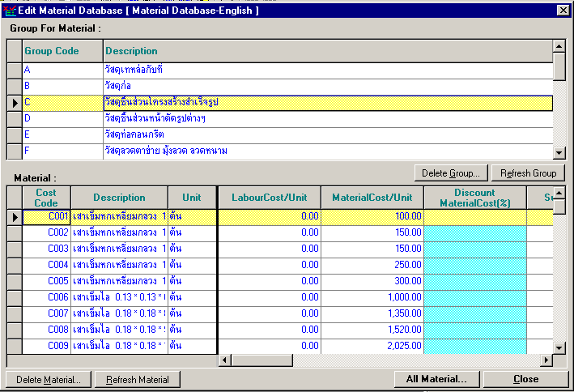The width and height of the screenshot is (574, 392).
Task: Select cost code C005 cell
Action: (46, 281)
